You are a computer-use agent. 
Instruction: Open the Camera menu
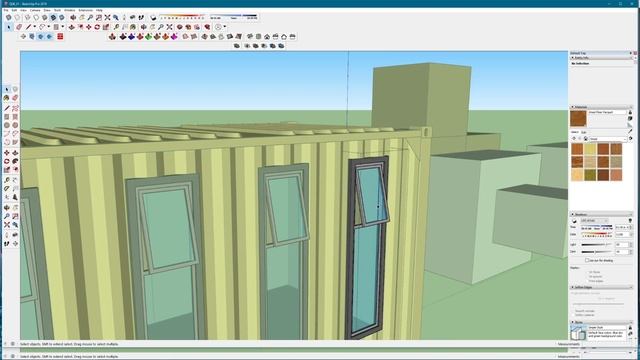pyautogui.click(x=35, y=10)
